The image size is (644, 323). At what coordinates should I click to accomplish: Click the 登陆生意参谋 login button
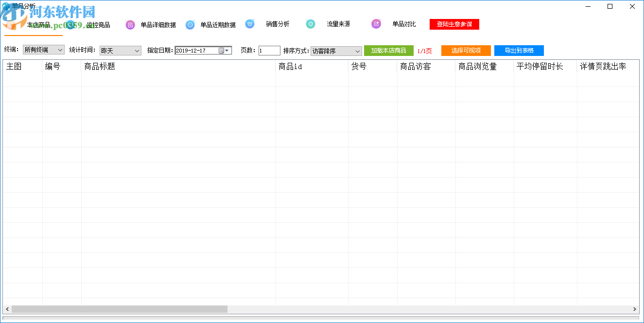(454, 24)
